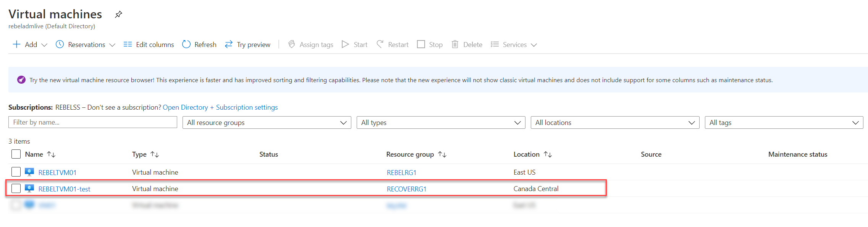The height and width of the screenshot is (227, 868).
Task: Click the Maintenance status column header
Action: [x=798, y=154]
